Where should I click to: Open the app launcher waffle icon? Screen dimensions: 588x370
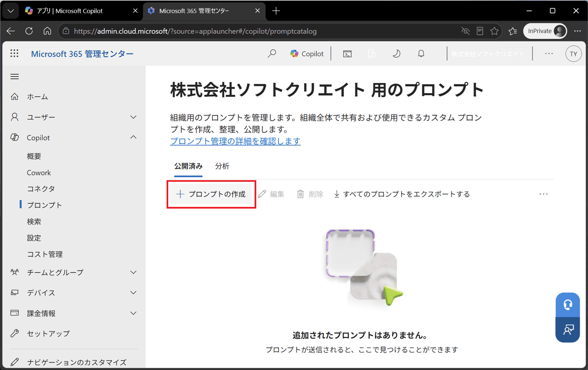15,53
